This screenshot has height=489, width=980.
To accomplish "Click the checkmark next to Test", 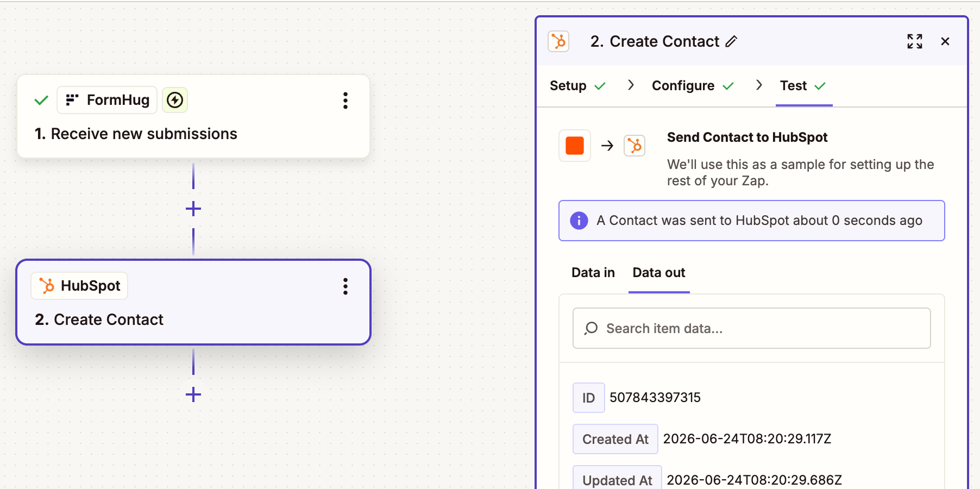I will coord(820,86).
